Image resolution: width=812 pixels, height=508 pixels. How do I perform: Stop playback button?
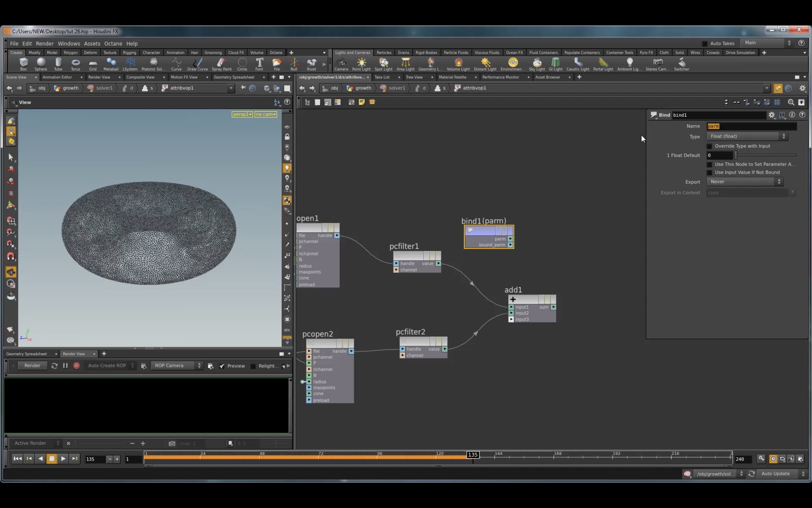point(52,459)
